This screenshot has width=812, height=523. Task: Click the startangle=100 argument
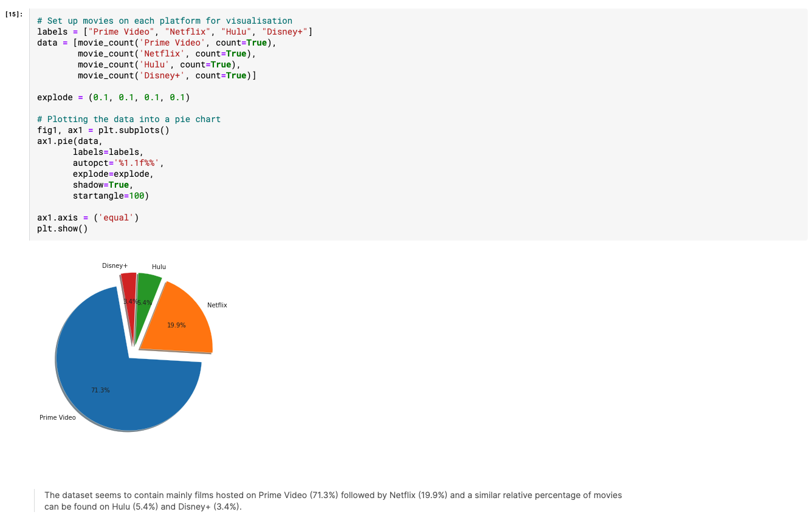pyautogui.click(x=111, y=196)
